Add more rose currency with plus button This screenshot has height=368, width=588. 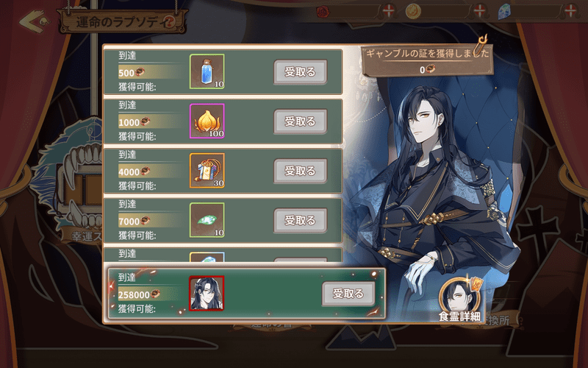389,10
